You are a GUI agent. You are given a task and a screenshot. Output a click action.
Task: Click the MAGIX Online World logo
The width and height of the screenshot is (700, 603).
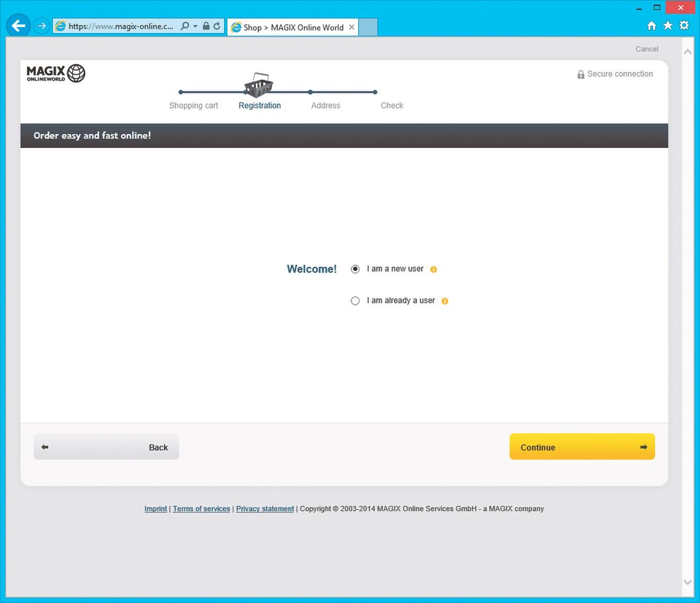pyautogui.click(x=56, y=73)
